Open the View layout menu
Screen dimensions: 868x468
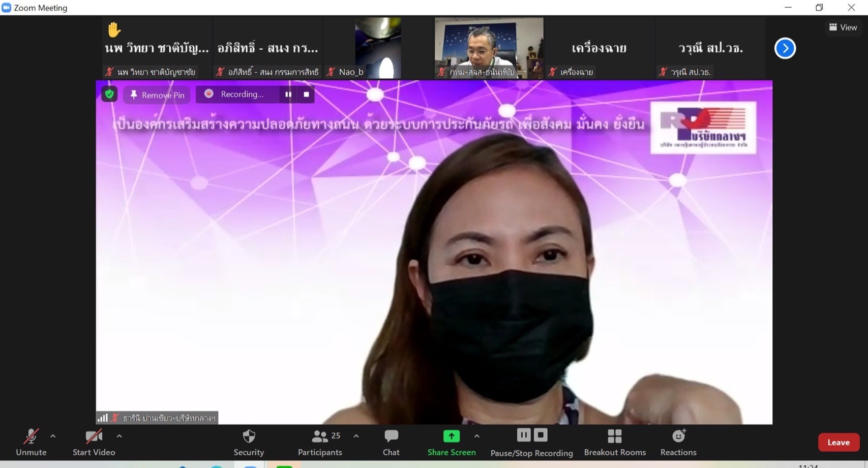843,27
